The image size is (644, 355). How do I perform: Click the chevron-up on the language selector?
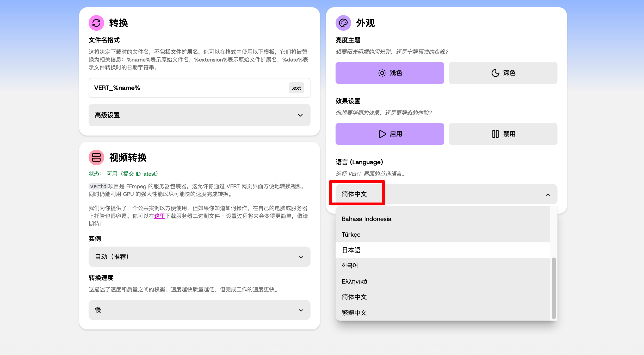[548, 194]
